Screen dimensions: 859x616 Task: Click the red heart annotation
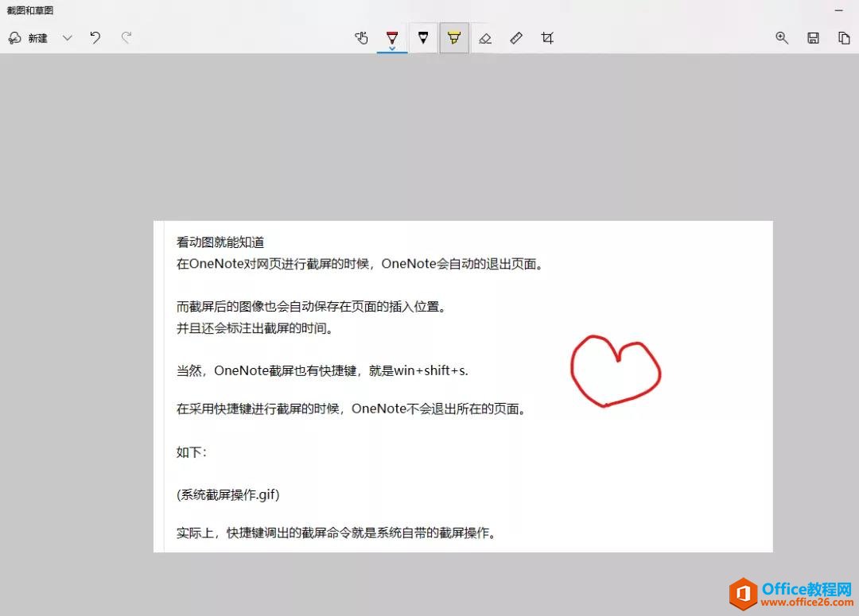615,370
